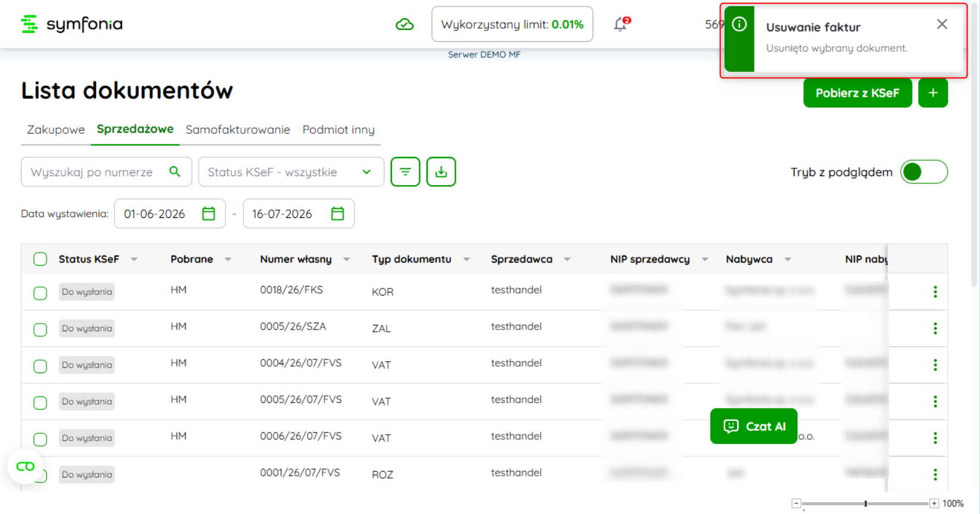Click the plus add document button
The image size is (980, 514).
coord(933,93)
